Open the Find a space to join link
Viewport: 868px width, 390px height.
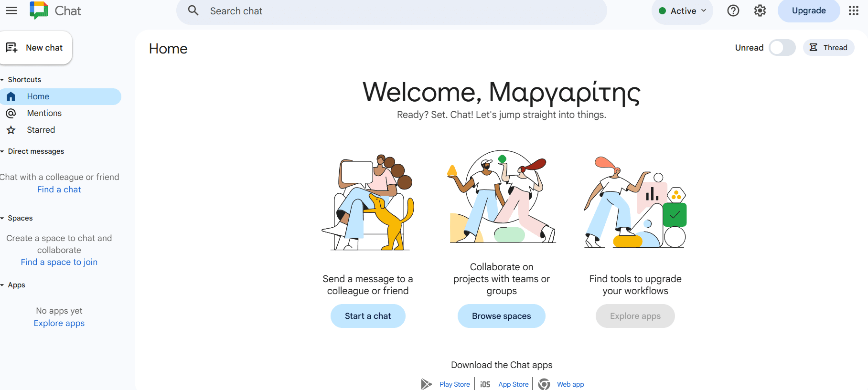59,262
